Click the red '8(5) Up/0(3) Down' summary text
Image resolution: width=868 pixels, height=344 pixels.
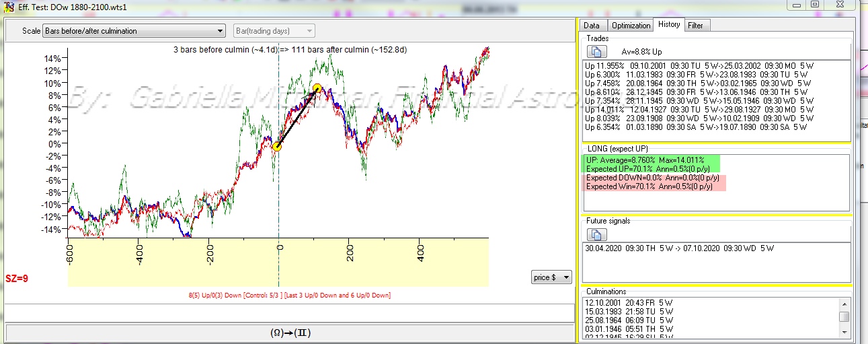(x=289, y=296)
